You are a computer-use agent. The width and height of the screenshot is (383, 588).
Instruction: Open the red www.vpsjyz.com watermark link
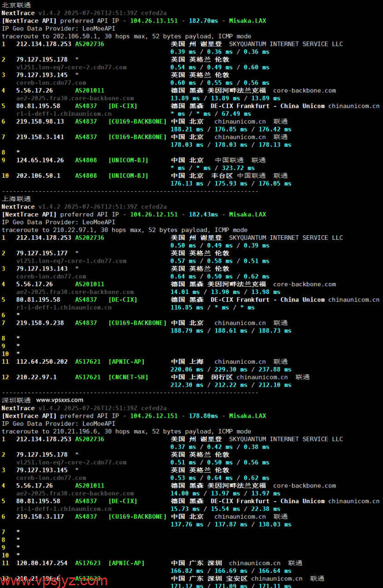tap(54, 581)
